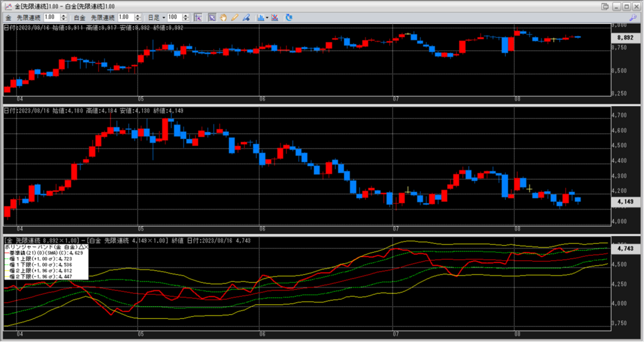Click the blue refresh chart icon
The height and width of the screenshot is (342, 644).
(289, 18)
